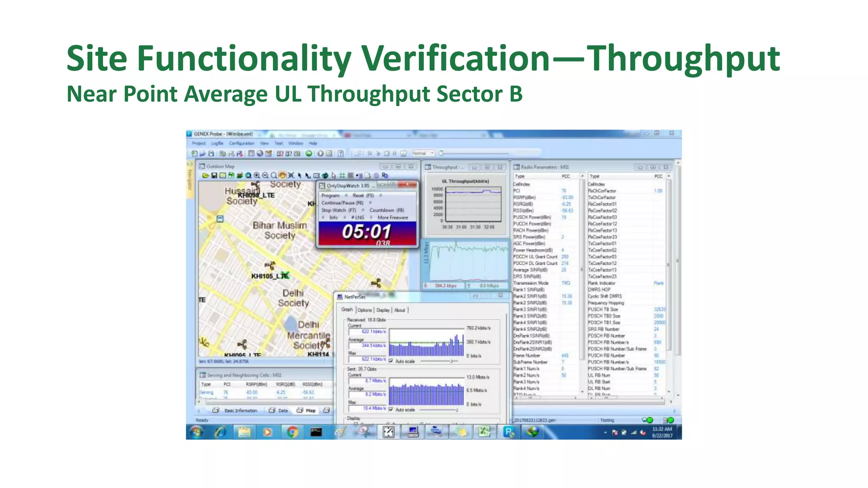Choose the black arrow pointer tool on map toolbar
Viewport: 868px width, 488px height.
click(x=300, y=175)
